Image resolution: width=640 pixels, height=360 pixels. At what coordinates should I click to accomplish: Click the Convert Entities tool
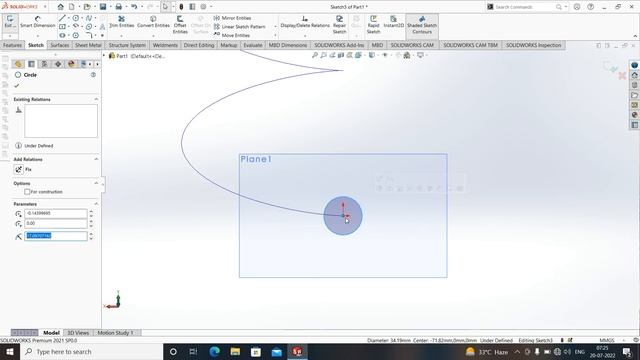tap(153, 22)
